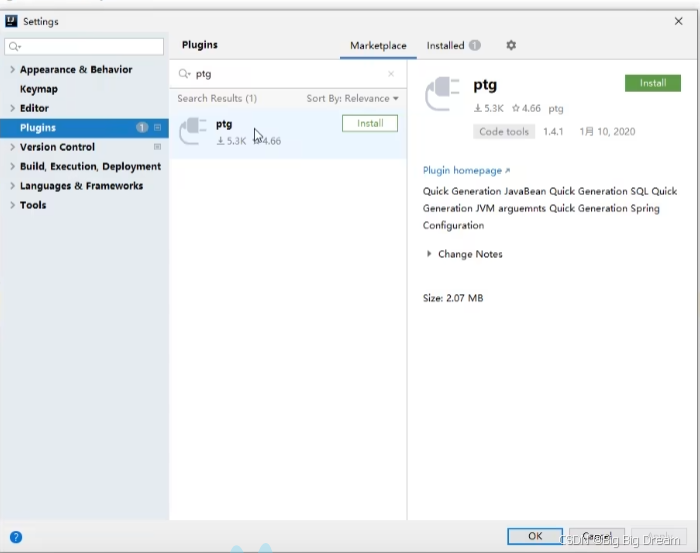This screenshot has width=700, height=553.
Task: Click the 1.4.1 version text
Action: coord(553,132)
